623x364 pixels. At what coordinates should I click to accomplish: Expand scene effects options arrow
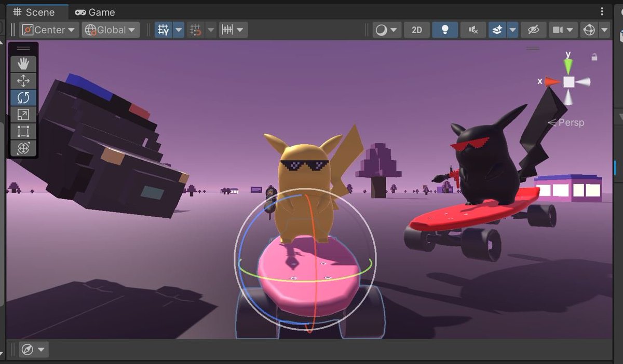pyautogui.click(x=512, y=30)
